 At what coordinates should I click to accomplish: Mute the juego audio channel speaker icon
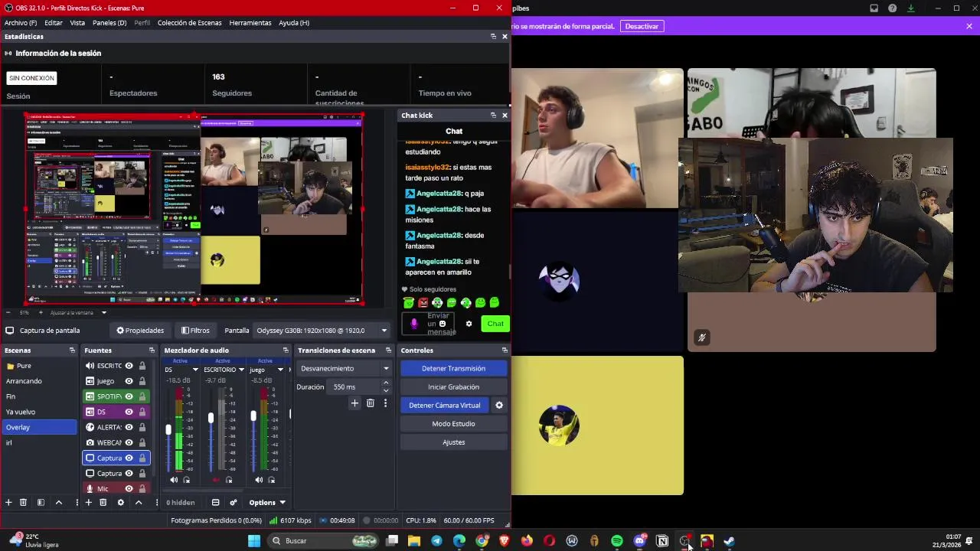pos(259,480)
